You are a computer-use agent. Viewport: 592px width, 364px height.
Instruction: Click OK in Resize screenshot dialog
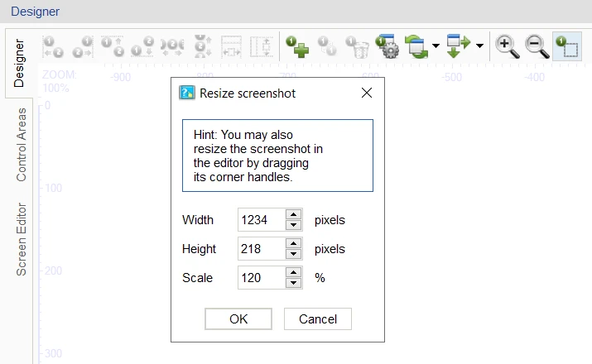click(x=238, y=319)
